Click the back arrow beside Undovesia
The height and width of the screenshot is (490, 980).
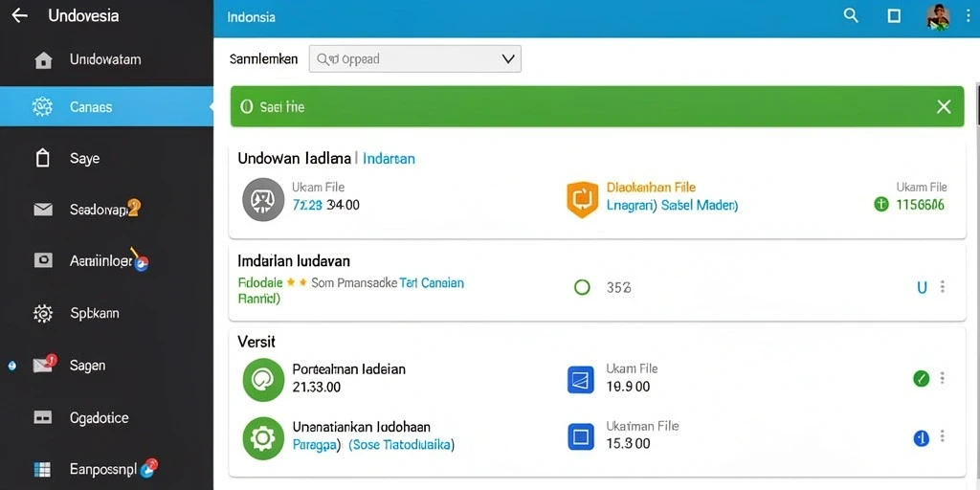(x=20, y=15)
